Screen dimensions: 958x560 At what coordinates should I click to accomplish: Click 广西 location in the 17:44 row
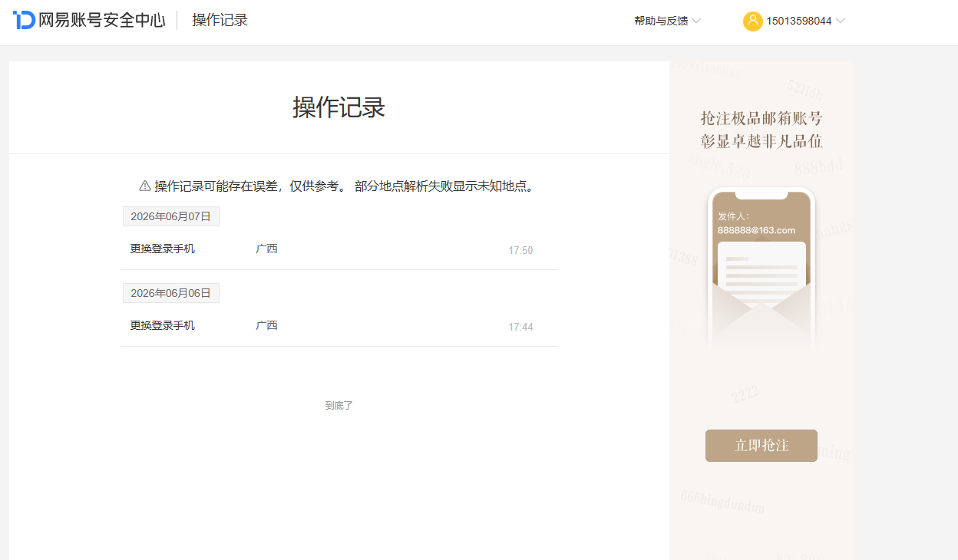(266, 325)
